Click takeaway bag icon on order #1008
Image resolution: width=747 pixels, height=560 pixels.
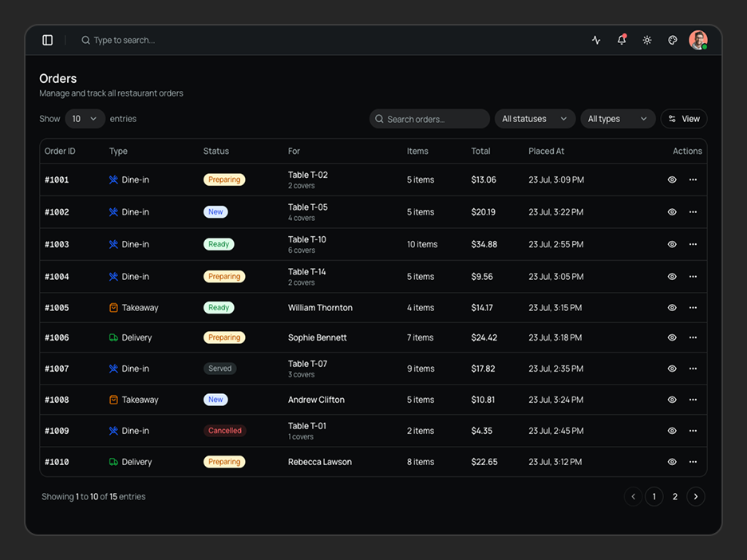(x=113, y=400)
